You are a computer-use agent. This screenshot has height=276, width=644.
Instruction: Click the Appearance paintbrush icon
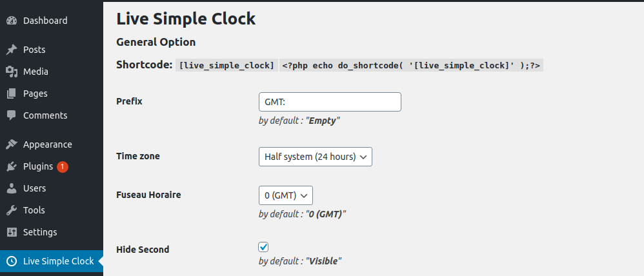[12, 144]
